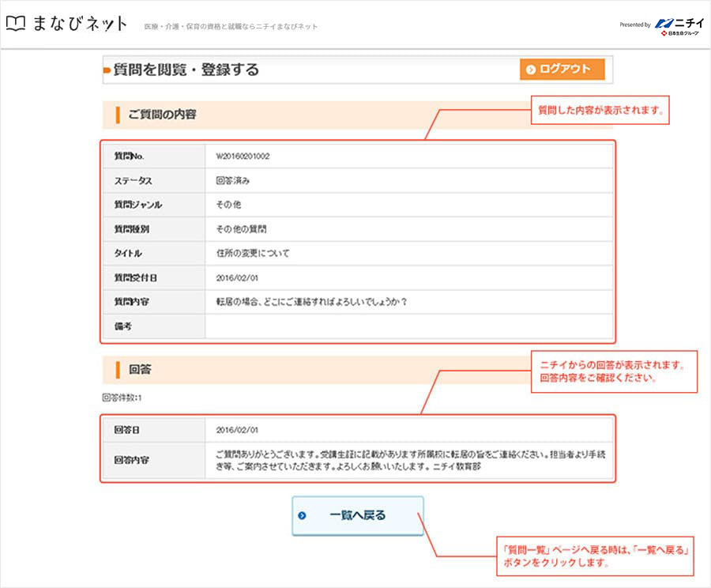Click the header tagline about 医療・介護・保育
This screenshot has height=588, width=711.
click(231, 27)
